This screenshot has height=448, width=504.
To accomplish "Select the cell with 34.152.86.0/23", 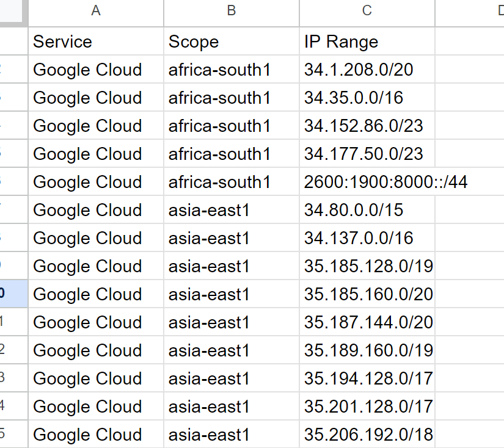I will tap(365, 126).
